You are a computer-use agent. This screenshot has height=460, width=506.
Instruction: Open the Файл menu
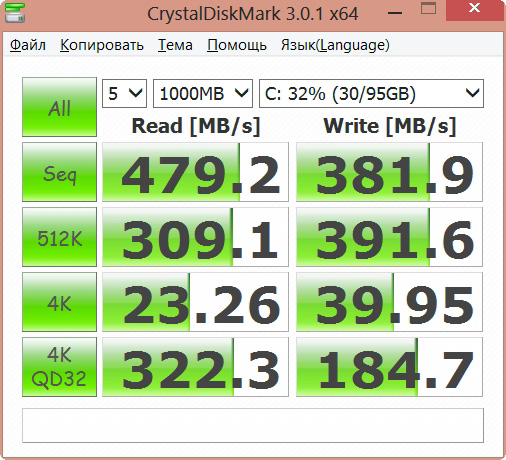point(28,45)
